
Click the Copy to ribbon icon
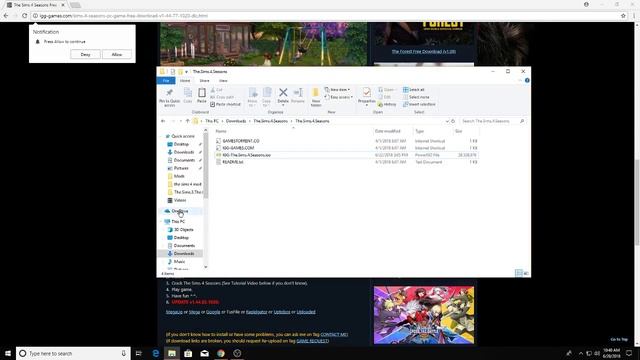tap(267, 93)
